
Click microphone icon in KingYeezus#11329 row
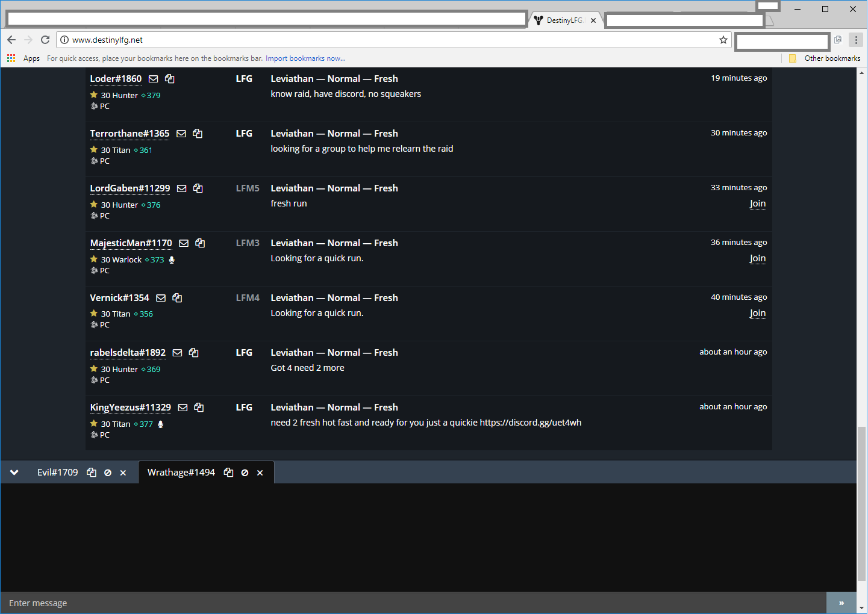point(160,424)
